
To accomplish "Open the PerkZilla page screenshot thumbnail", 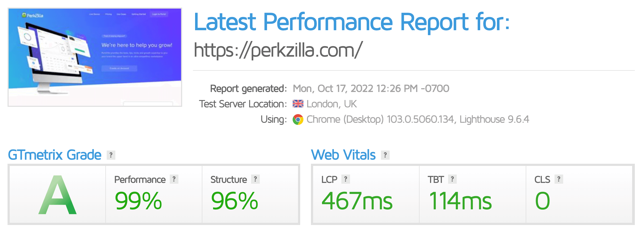I will (x=95, y=57).
